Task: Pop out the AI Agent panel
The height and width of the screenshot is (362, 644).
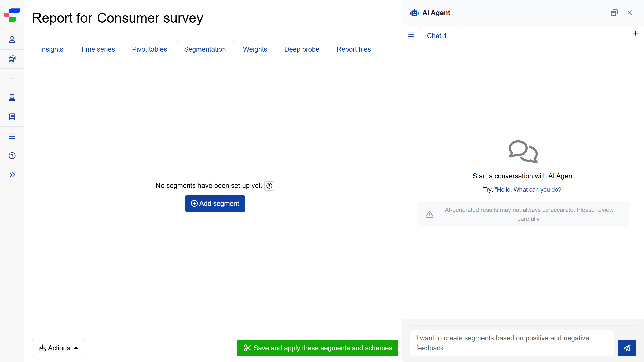Action: 614,13
